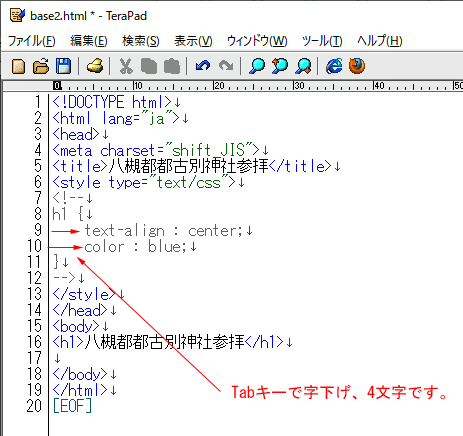Image resolution: width=463 pixels, height=436 pixels.
Task: Open the 表示(V) menu
Action: pyautogui.click(x=193, y=41)
